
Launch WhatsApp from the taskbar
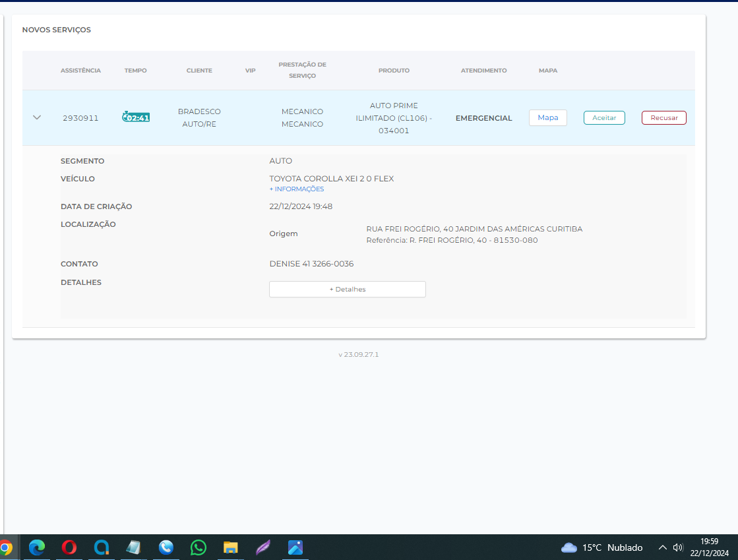click(198, 547)
